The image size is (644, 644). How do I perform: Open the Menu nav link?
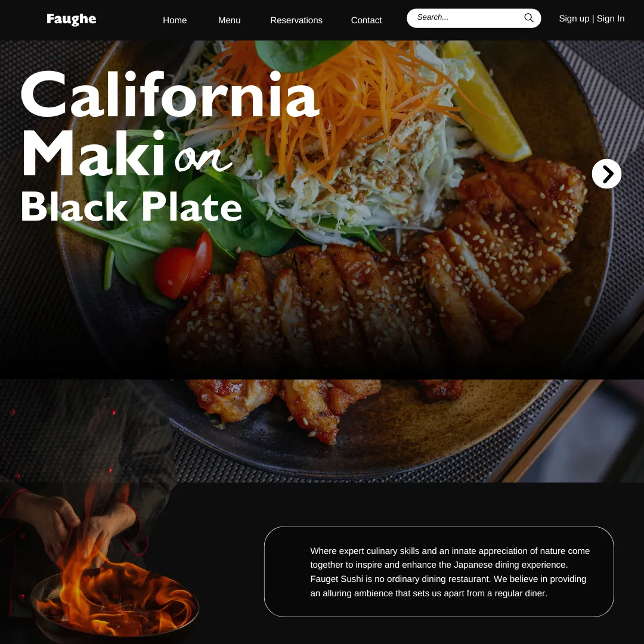click(229, 20)
